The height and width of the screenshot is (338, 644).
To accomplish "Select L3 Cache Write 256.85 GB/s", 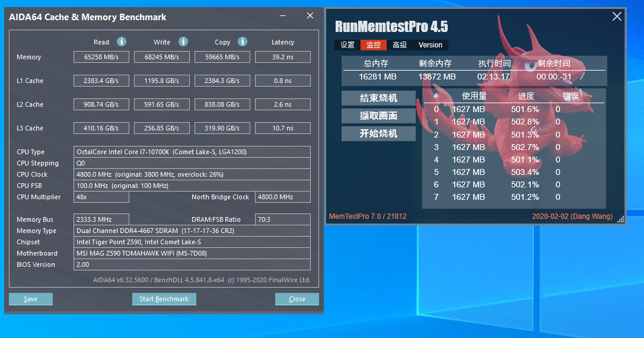I will pos(162,128).
